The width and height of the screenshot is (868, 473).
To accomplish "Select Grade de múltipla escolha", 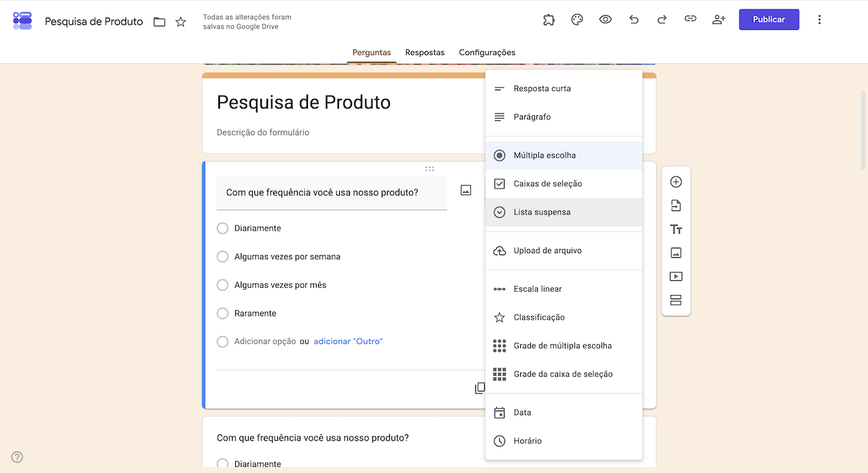I will [x=564, y=346].
